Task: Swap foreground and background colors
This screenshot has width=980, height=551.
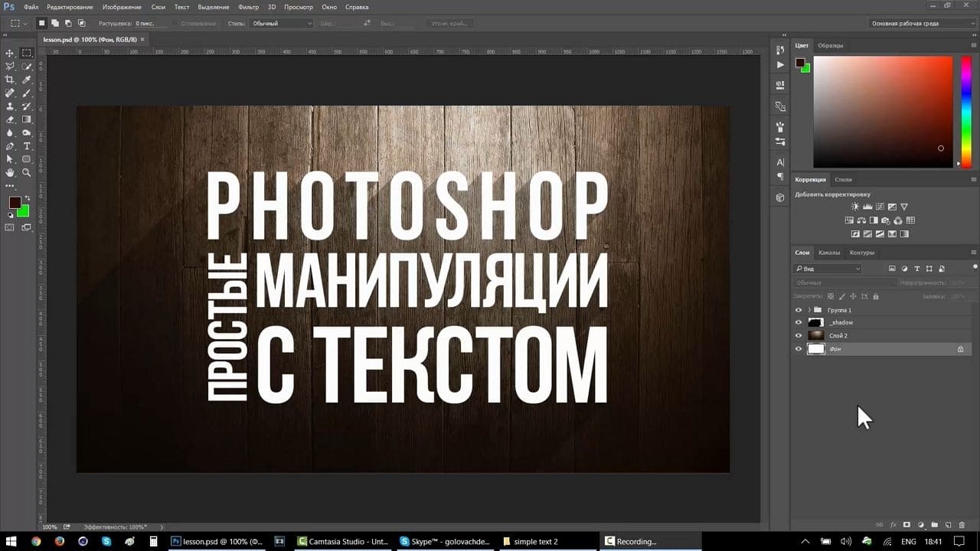Action: 26,197
